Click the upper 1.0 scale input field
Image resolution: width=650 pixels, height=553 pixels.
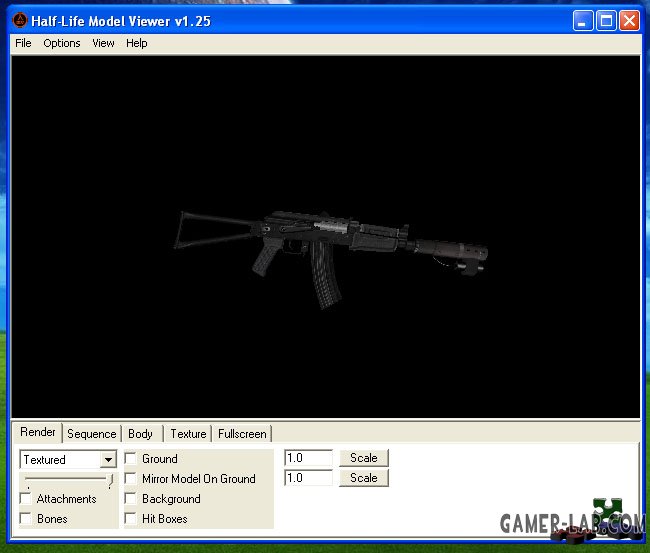coord(308,458)
